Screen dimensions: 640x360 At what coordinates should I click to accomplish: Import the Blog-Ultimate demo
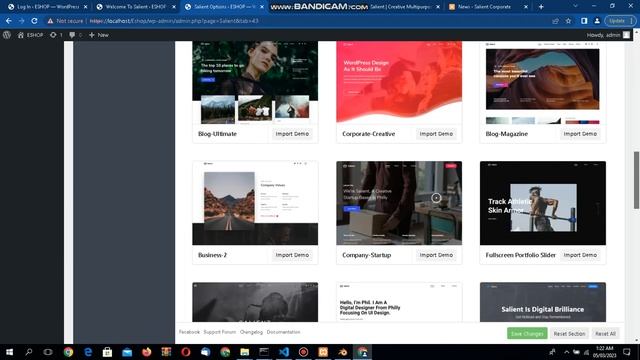point(292,134)
